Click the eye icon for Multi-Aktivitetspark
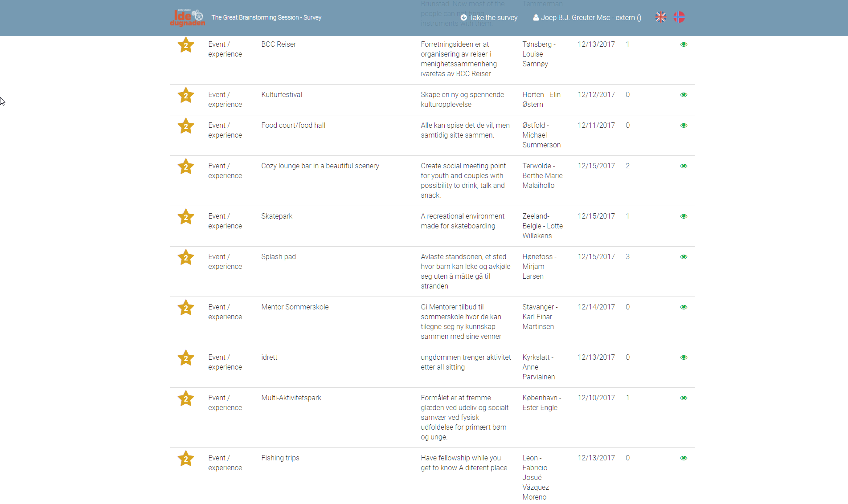The image size is (848, 504). (x=683, y=398)
